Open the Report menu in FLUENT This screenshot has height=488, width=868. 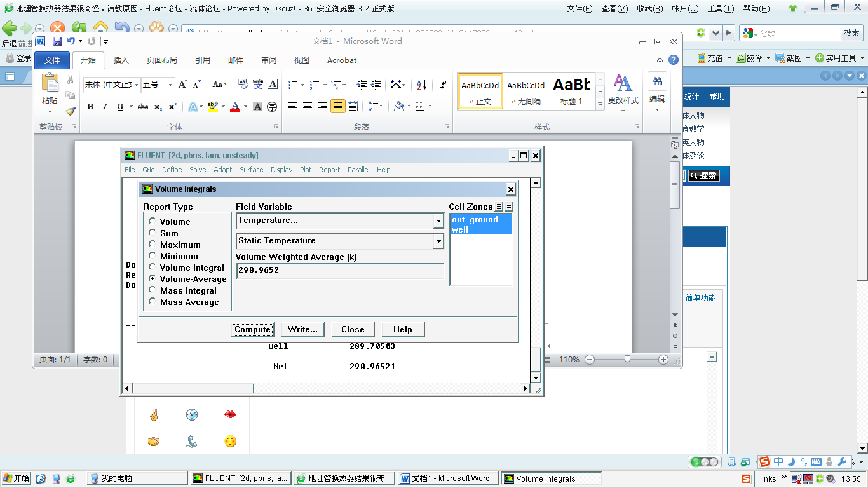click(x=329, y=170)
